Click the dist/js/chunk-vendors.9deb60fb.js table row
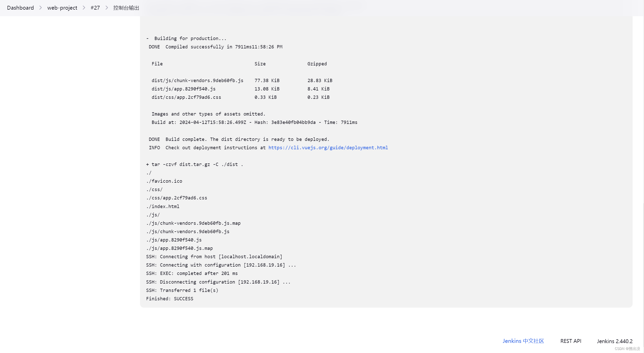 (197, 81)
